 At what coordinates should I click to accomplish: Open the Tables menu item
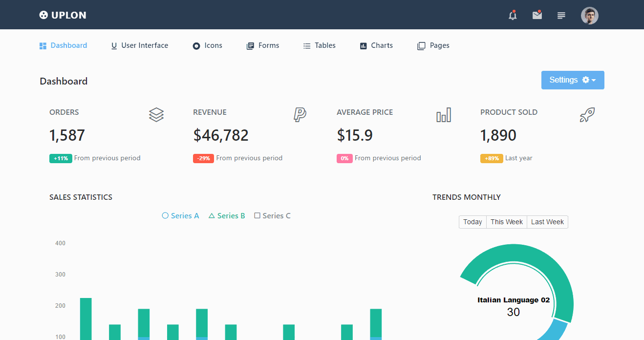pos(320,45)
